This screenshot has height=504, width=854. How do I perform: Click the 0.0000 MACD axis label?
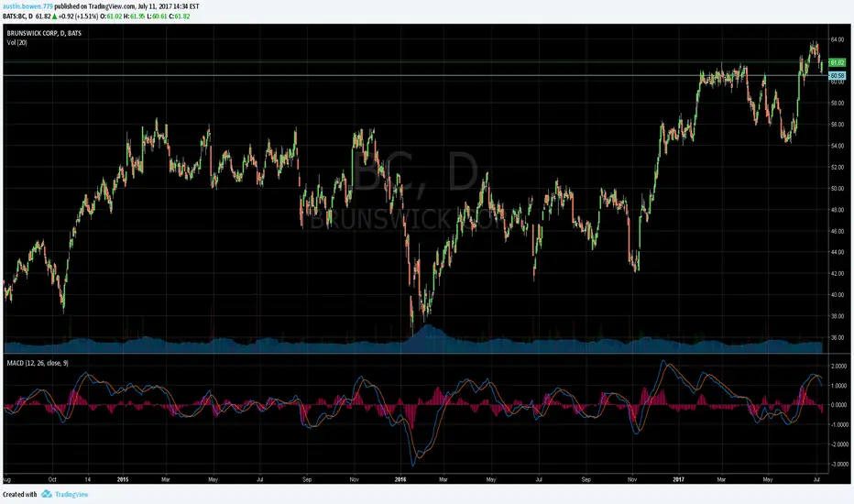(838, 405)
